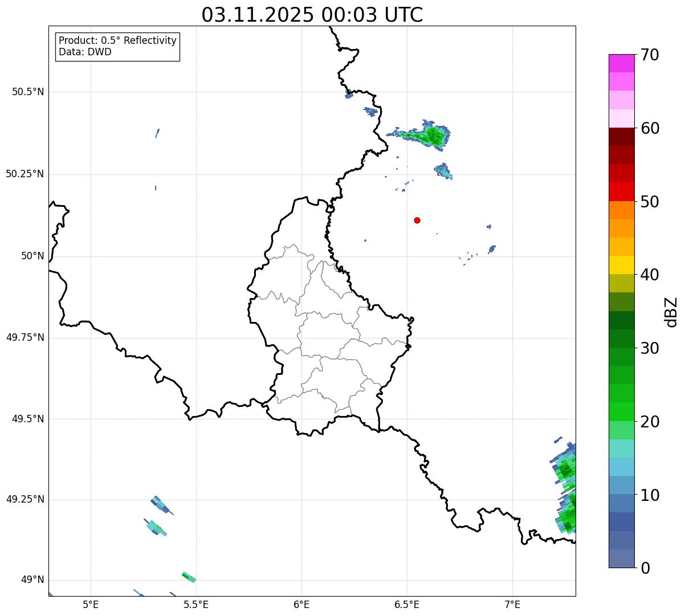
Task: Click the 50.25°N latitude label
Action: [25, 174]
